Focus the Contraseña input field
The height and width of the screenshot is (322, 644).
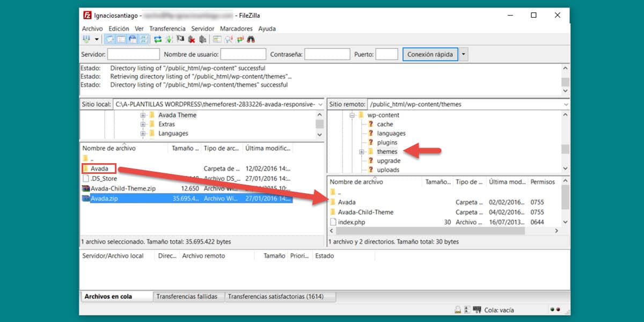click(327, 54)
